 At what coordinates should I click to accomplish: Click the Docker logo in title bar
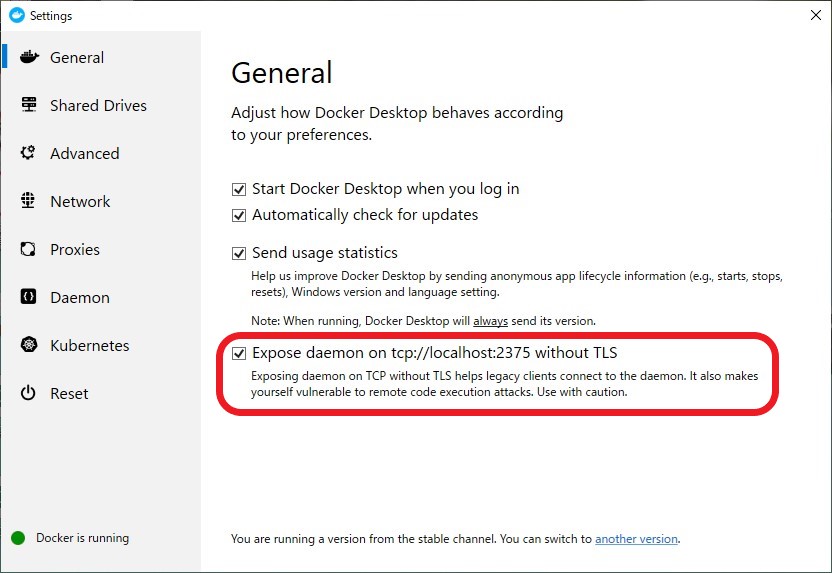pos(16,15)
